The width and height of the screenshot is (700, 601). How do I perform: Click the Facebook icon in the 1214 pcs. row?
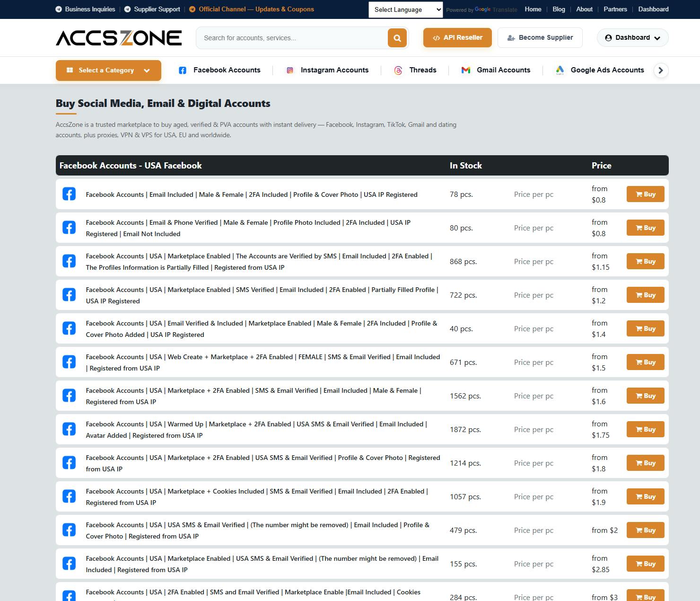[x=69, y=463]
